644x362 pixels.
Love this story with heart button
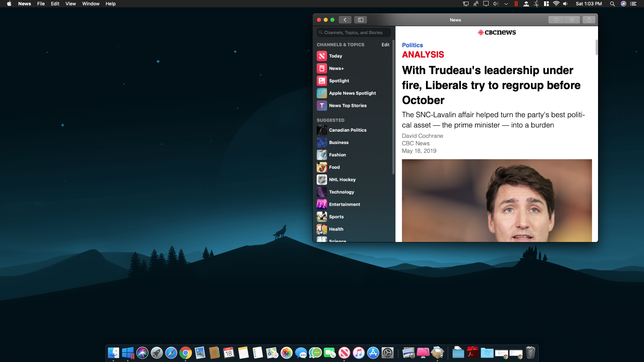(556, 20)
